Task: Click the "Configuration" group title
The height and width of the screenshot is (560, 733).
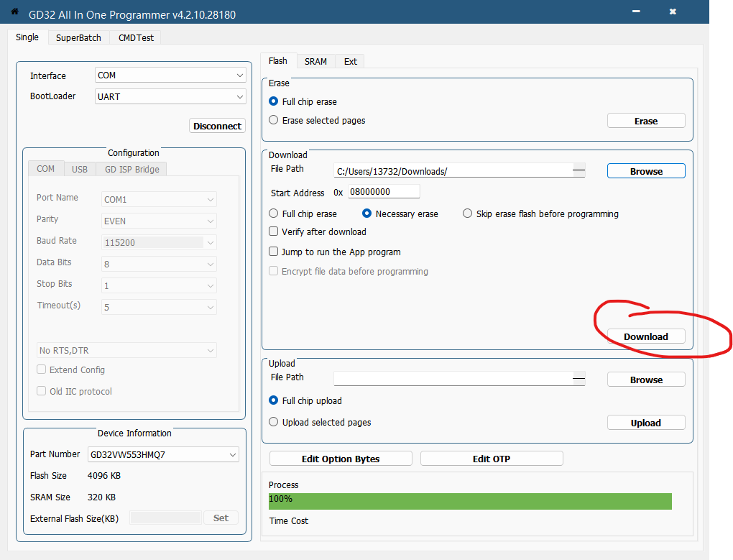Action: point(134,153)
